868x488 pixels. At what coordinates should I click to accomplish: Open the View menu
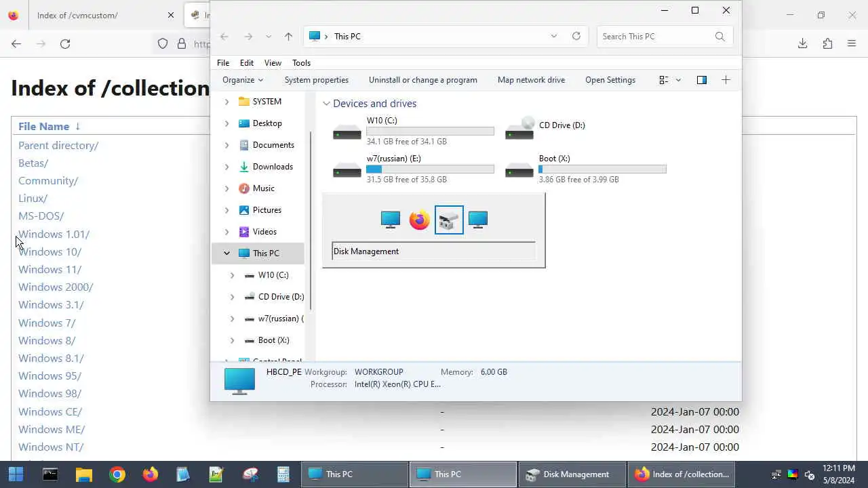[273, 63]
